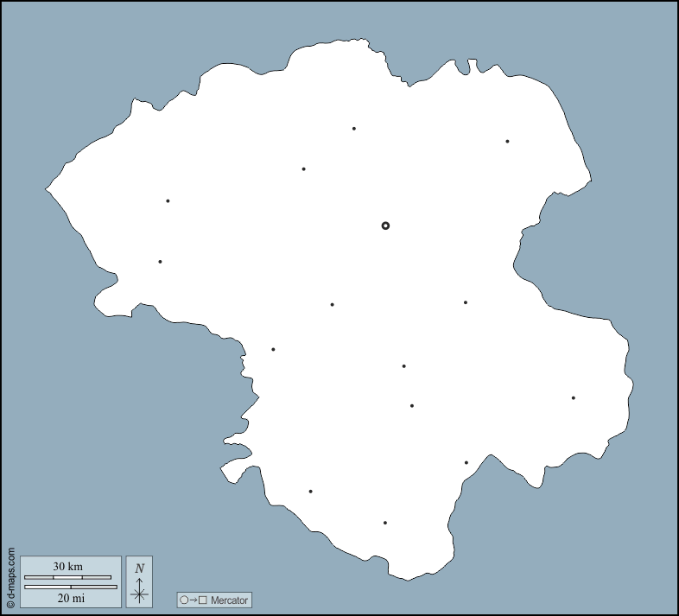Image resolution: width=679 pixels, height=616 pixels.
Task: Click the 20 mi scale bar
Action: click(70, 587)
